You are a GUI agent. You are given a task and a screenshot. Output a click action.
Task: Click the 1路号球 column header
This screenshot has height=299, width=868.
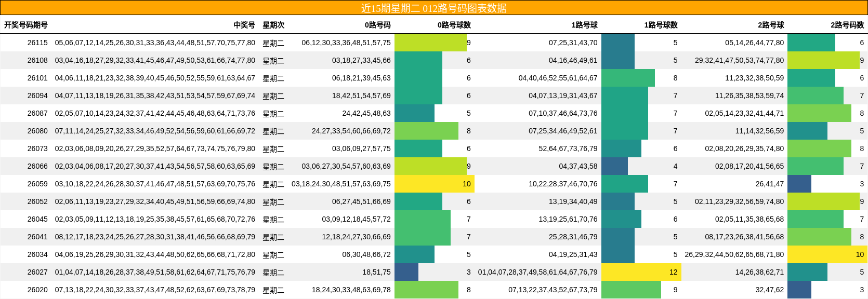tap(585, 25)
